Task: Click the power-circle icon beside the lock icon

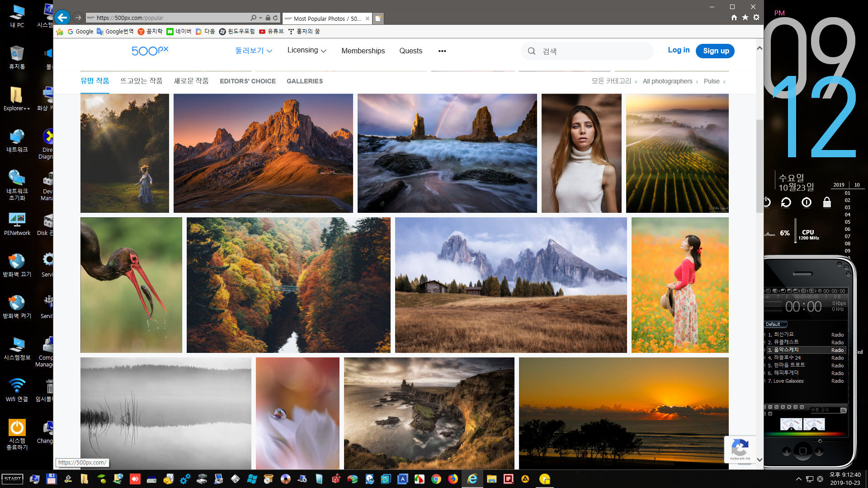Action: pos(807,202)
